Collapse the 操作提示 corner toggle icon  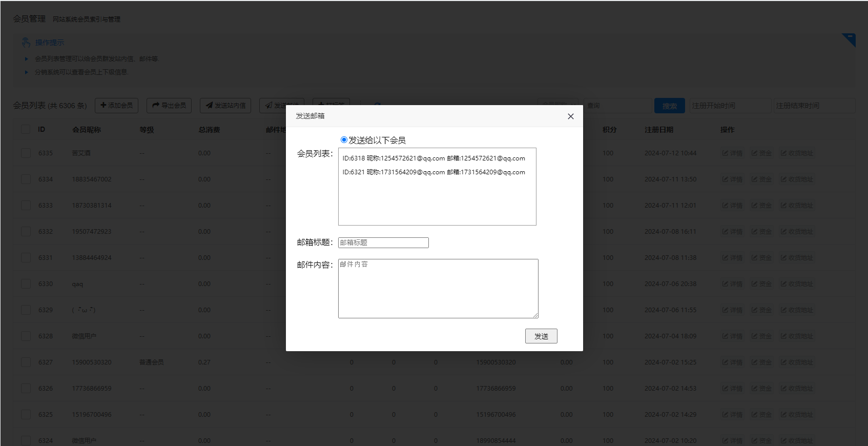pyautogui.click(x=849, y=39)
